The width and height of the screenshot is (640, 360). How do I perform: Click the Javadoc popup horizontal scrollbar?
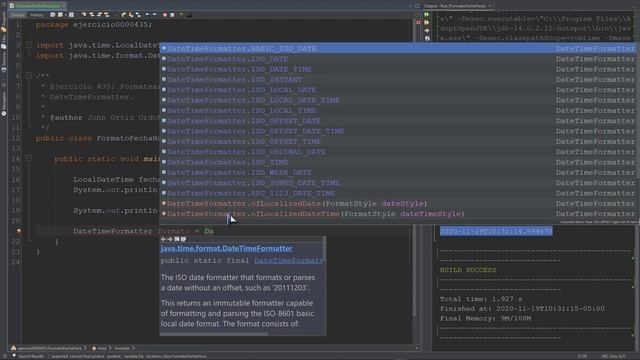214,334
